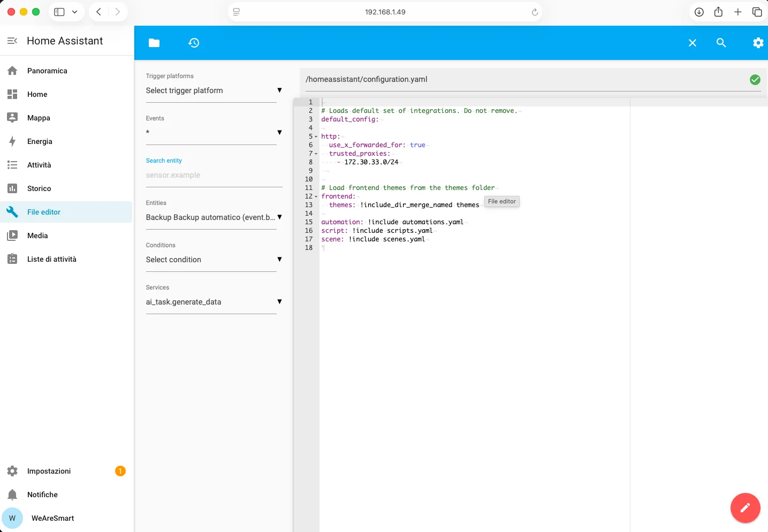This screenshot has height=532, width=768.
Task: Click 'script: !include scripts.yaml' line
Action: pyautogui.click(x=377, y=231)
